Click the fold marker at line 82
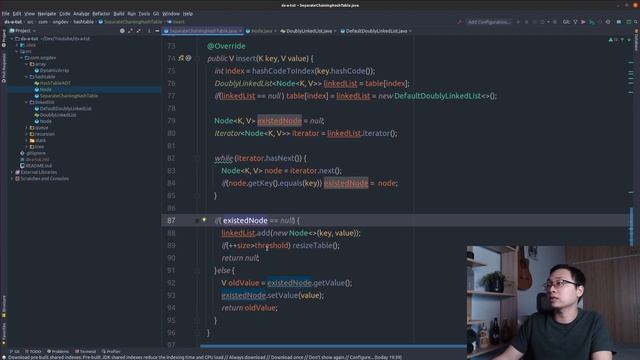Image resolution: width=640 pixels, height=360 pixels. click(197, 158)
